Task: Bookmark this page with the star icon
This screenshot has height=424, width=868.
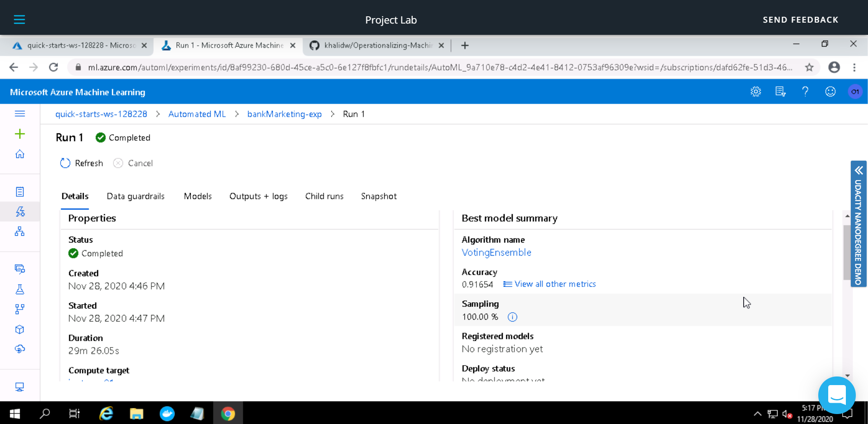Action: click(809, 67)
